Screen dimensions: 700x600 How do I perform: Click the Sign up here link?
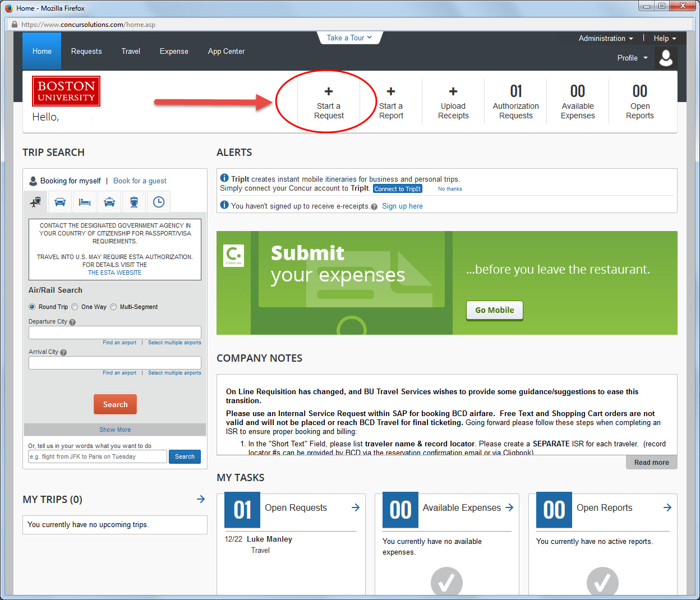[402, 206]
